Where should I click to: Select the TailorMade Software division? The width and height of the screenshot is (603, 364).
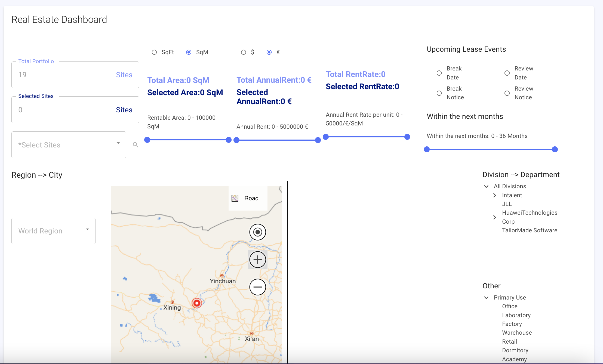click(x=529, y=230)
